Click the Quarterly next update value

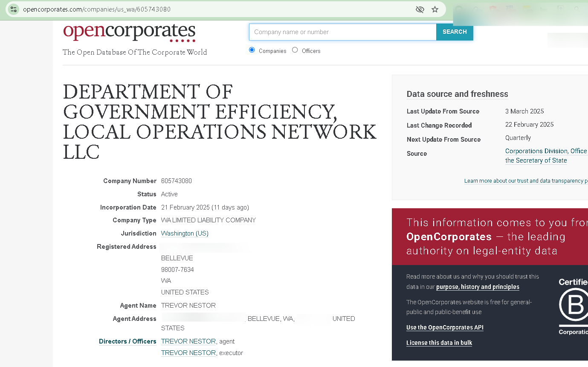[518, 138]
